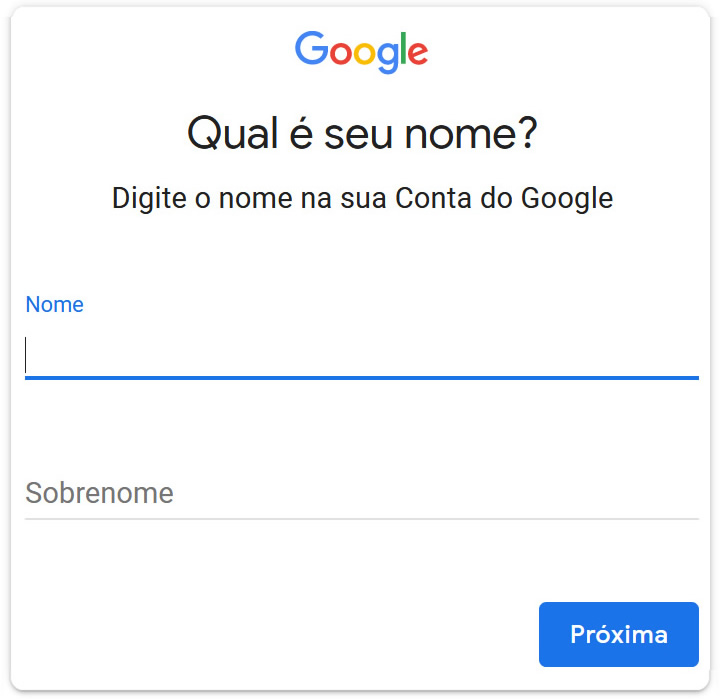This screenshot has width=722, height=699.
Task: Click the blue capital G in logo
Action: click(312, 47)
